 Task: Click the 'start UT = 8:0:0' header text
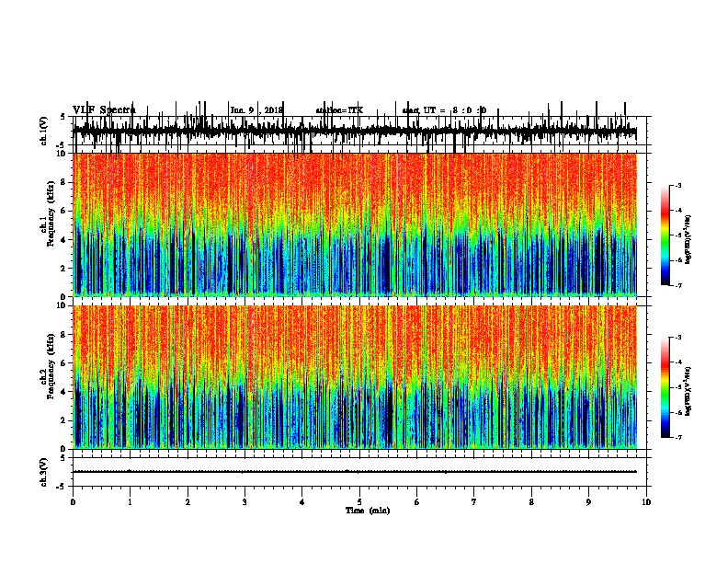[444, 110]
